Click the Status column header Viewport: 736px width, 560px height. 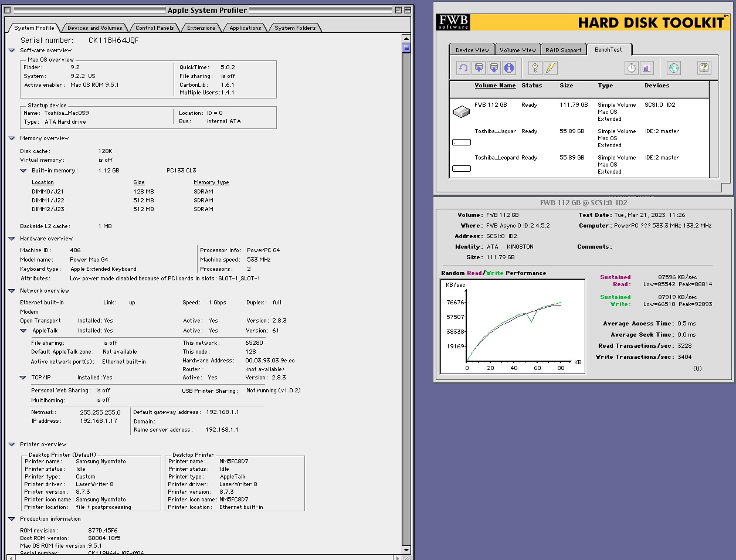click(532, 86)
